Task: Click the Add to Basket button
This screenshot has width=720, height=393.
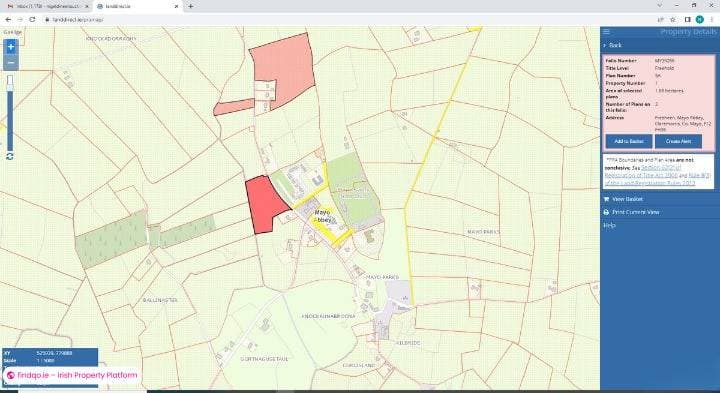Action: pyautogui.click(x=629, y=141)
